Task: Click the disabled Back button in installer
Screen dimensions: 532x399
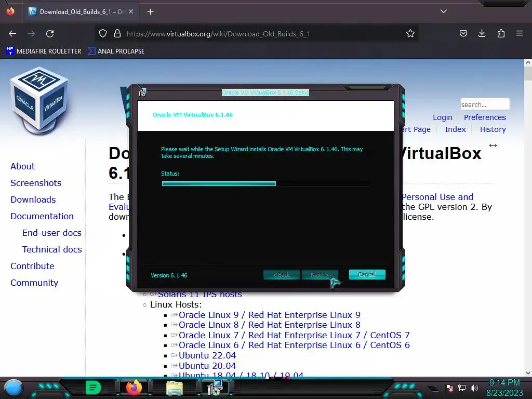Action: 281,275
